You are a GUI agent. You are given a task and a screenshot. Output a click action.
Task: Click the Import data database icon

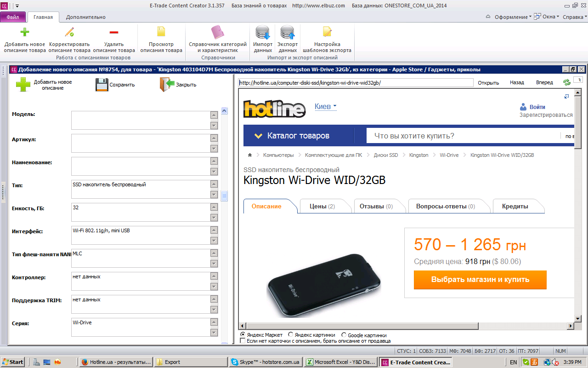tap(263, 33)
